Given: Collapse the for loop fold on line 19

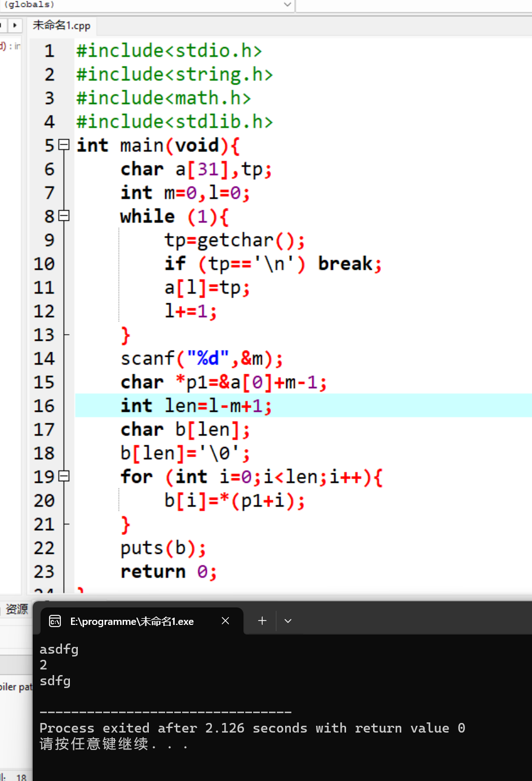Looking at the screenshot, I should (64, 476).
